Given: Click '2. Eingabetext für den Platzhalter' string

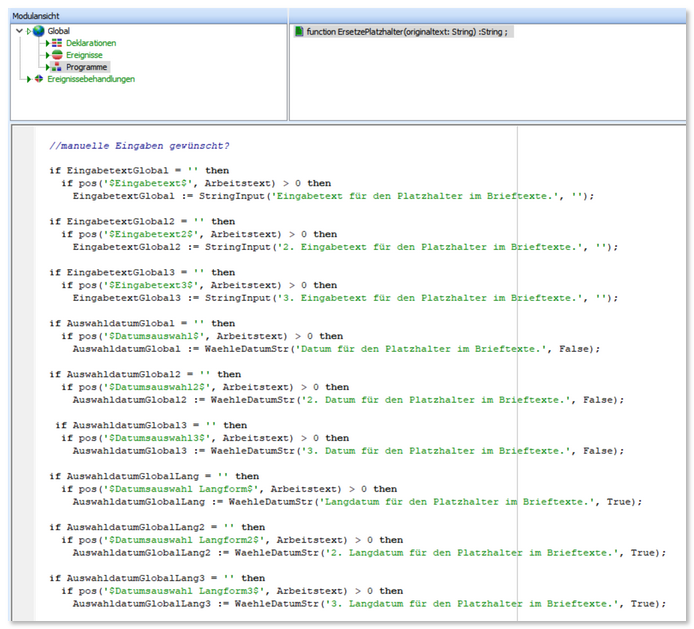Looking at the screenshot, I should click(430, 247).
